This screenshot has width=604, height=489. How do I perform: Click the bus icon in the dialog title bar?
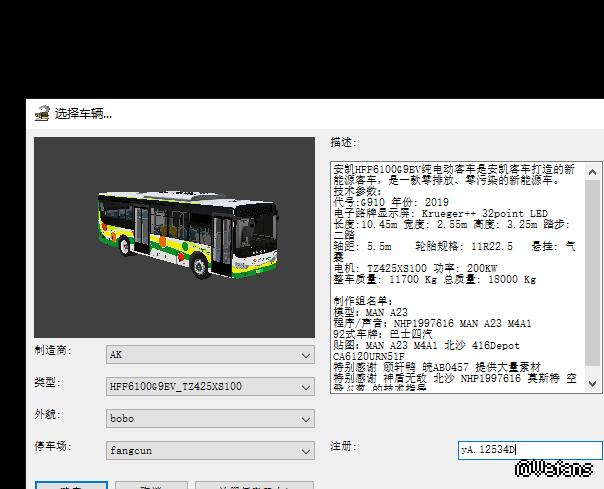coord(42,113)
